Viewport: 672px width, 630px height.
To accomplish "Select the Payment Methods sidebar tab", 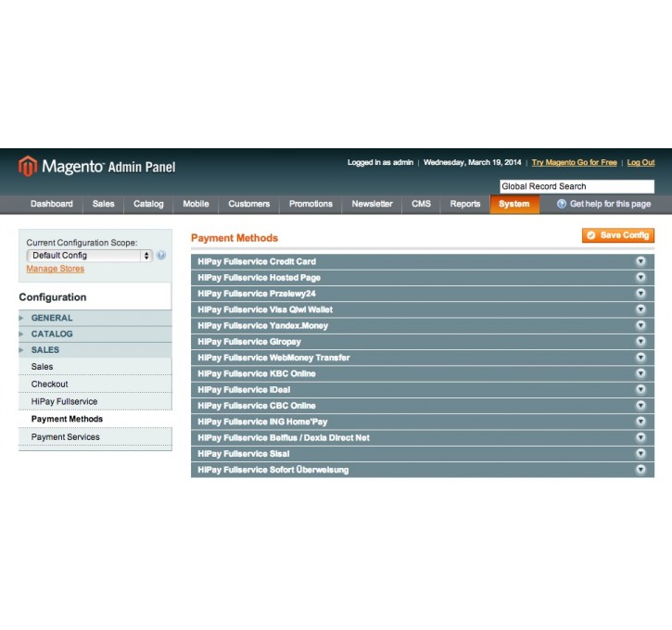I will coord(95,419).
